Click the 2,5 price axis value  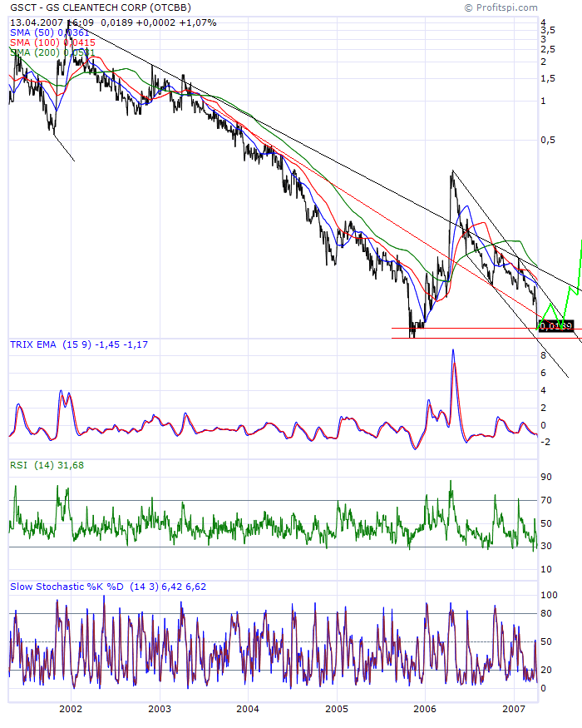(548, 49)
